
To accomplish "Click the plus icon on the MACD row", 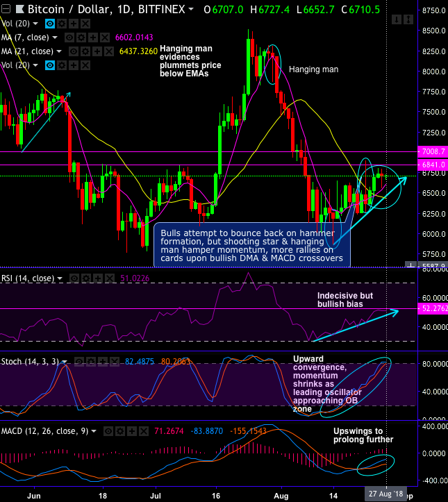I will pyautogui.click(x=132, y=431).
